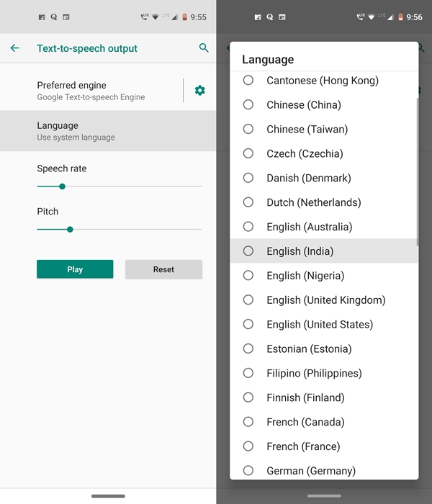The height and width of the screenshot is (504, 432).
Task: Open Preferred engine settings gear
Action: coord(199,90)
